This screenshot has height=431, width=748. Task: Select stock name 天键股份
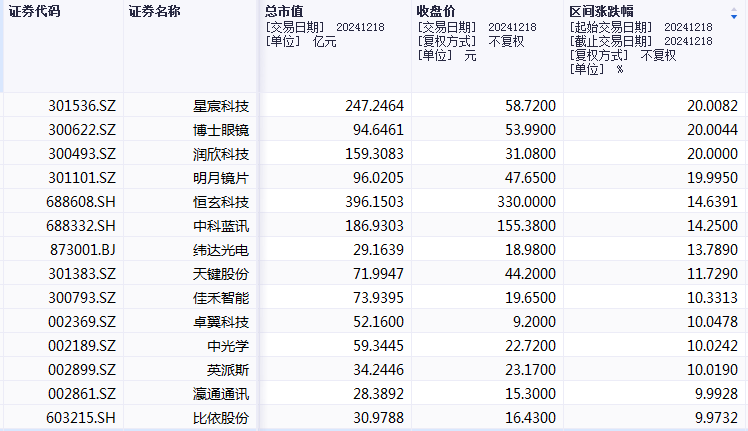point(221,274)
